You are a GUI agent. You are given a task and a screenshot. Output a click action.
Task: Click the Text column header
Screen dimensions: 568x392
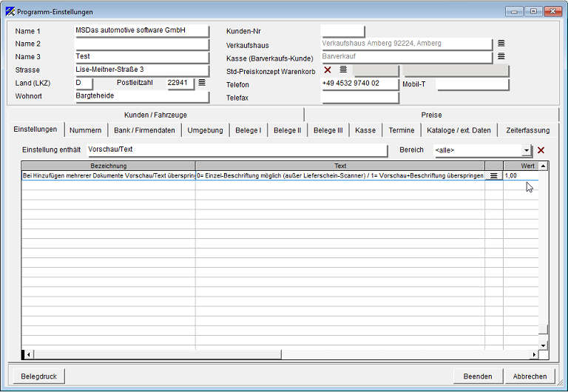point(340,166)
